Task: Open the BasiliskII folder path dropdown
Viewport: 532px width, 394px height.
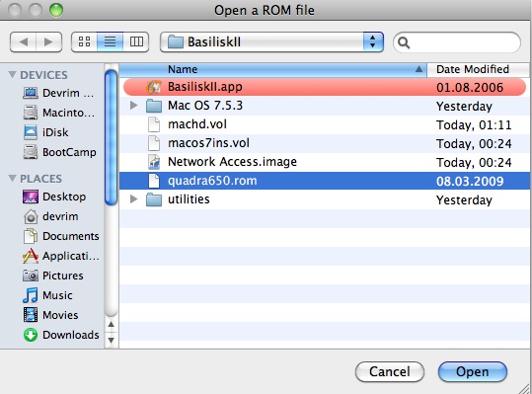Action: 271,42
